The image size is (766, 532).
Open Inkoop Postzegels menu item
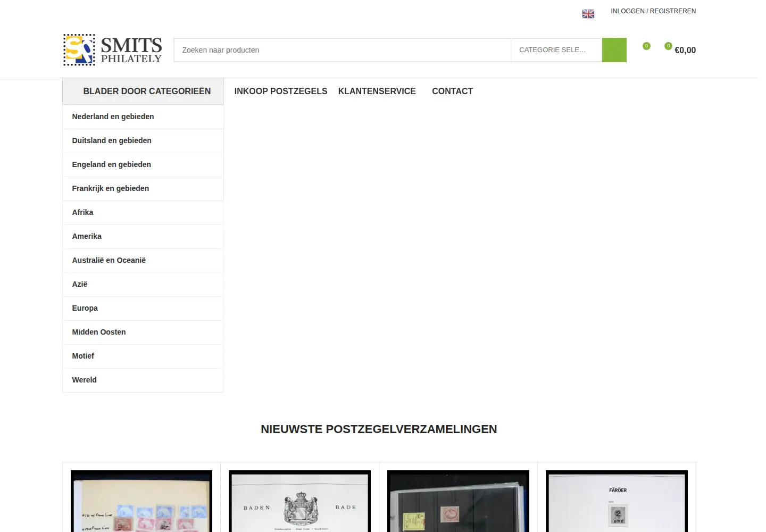pyautogui.click(x=281, y=92)
